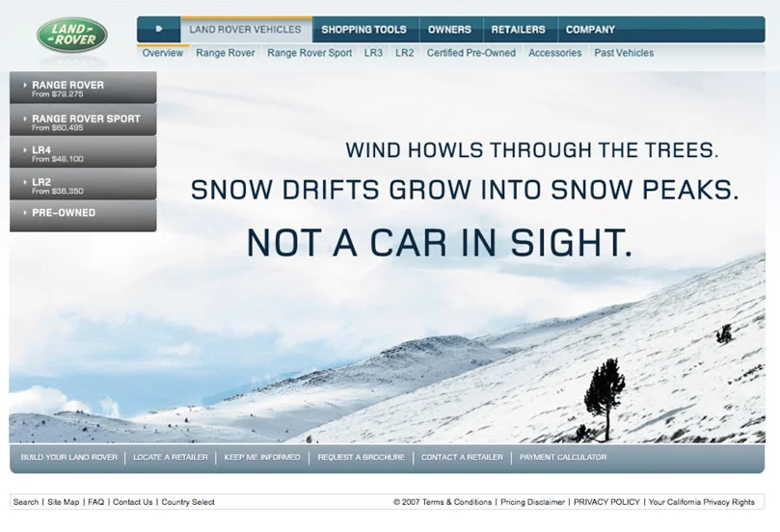Open Certified Pre-Owned link

tap(471, 53)
